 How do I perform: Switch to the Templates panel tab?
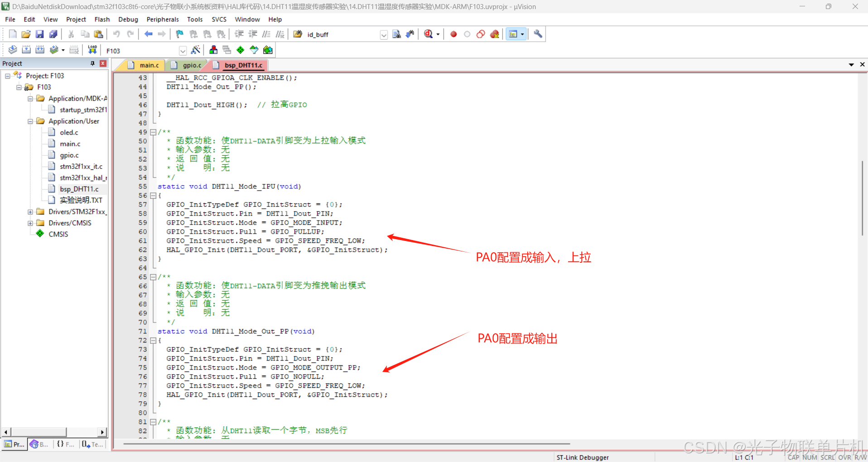(92, 444)
